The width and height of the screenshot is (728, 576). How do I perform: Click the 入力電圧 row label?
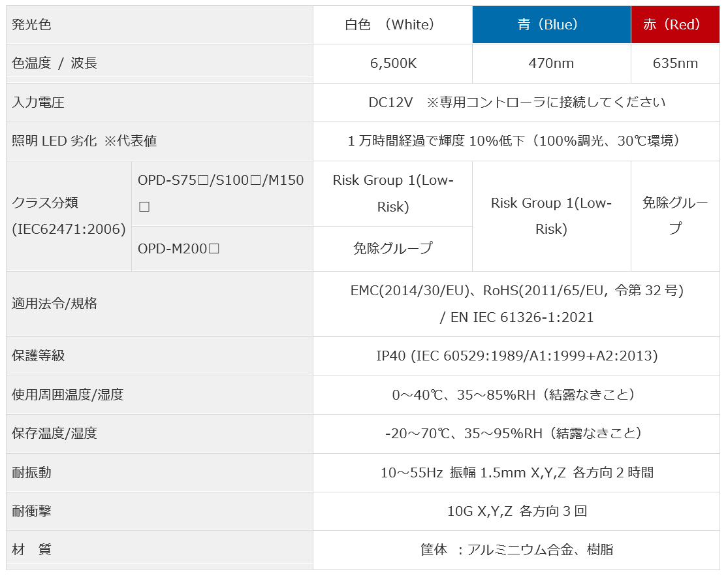pyautogui.click(x=159, y=103)
